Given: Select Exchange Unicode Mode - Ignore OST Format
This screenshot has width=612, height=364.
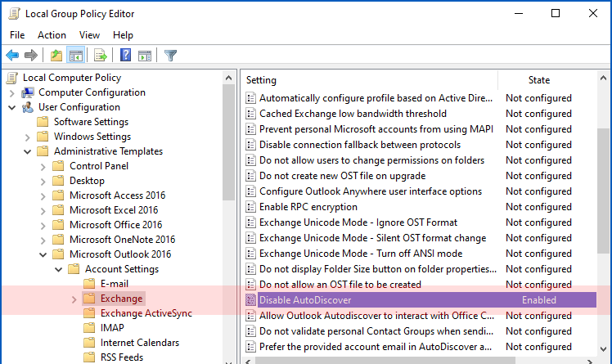Looking at the screenshot, I should pyautogui.click(x=358, y=222).
